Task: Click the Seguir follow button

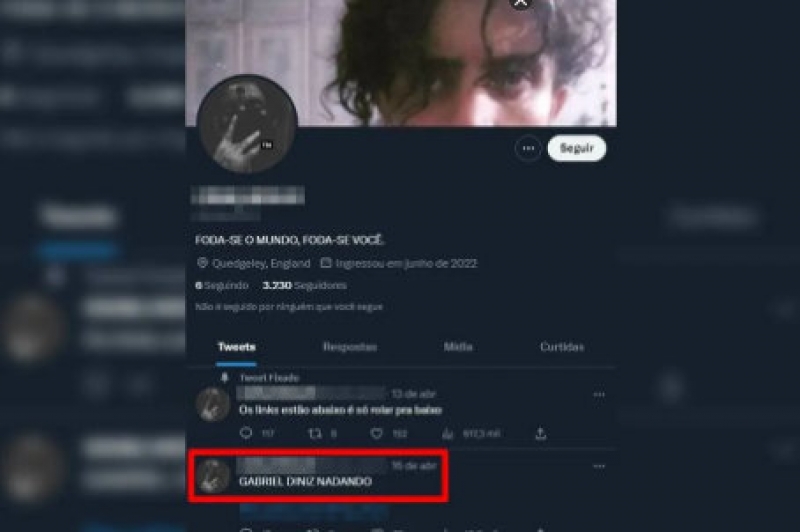Action: coord(577,148)
